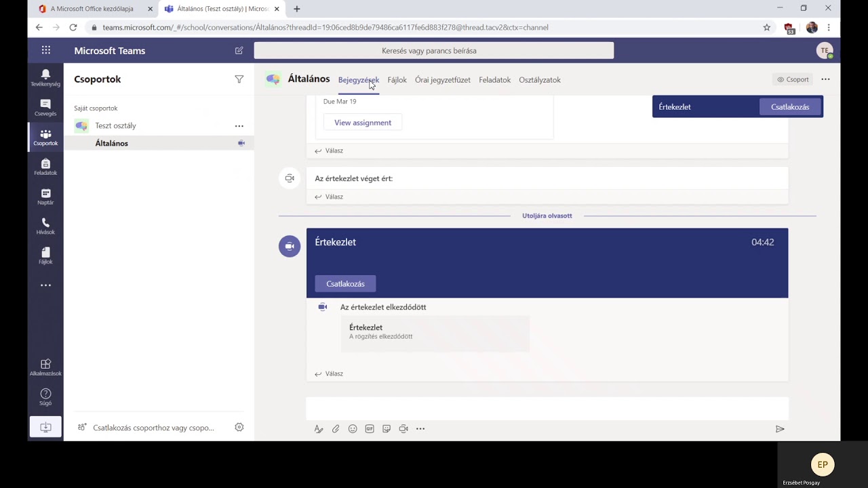This screenshot has width=868, height=488.
Task: Open the app launcher waffle icon
Action: click(45, 50)
